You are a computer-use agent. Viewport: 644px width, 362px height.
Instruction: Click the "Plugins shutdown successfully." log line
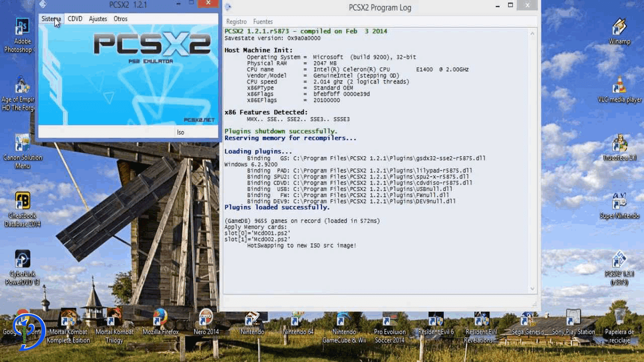coord(281,131)
